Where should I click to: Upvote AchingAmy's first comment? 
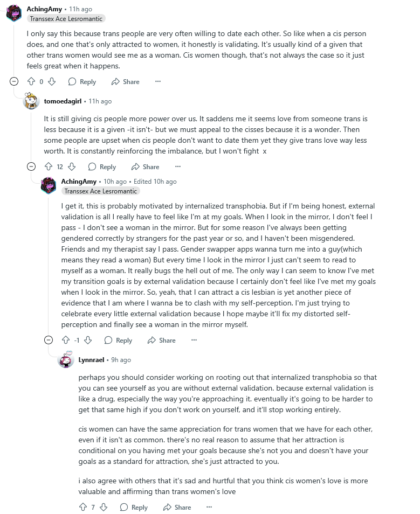31,82
